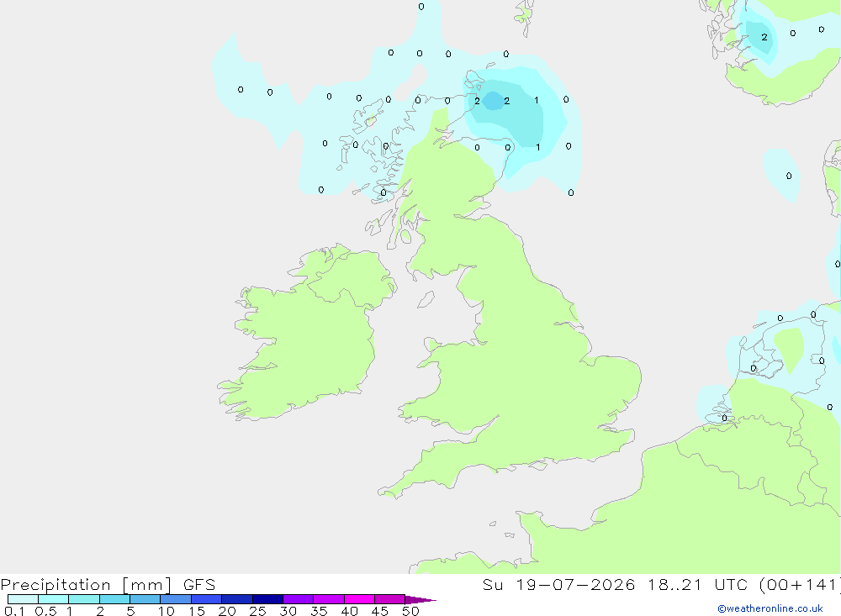The width and height of the screenshot is (841, 616).
Task: Click the "Su 19-07-2026" date text
Action: 559,584
